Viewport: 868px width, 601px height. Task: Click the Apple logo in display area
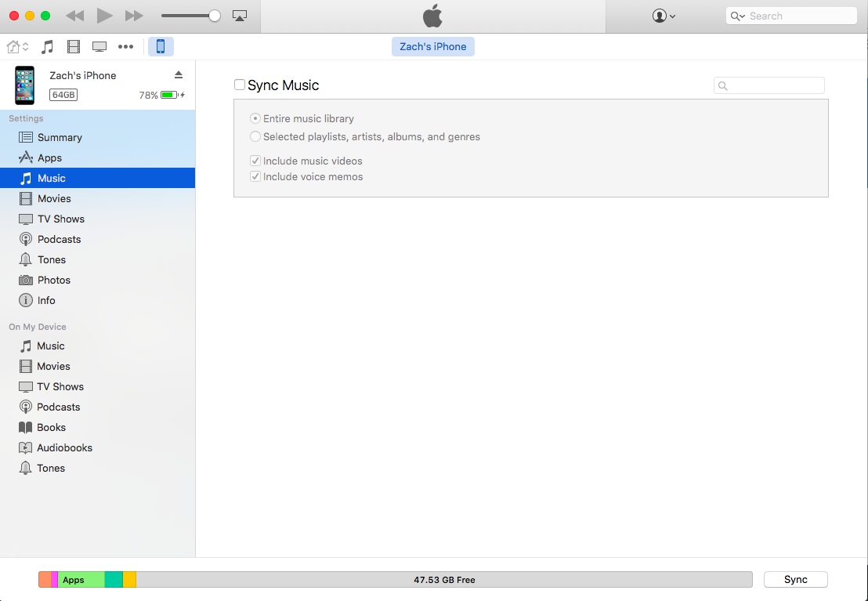(433, 16)
